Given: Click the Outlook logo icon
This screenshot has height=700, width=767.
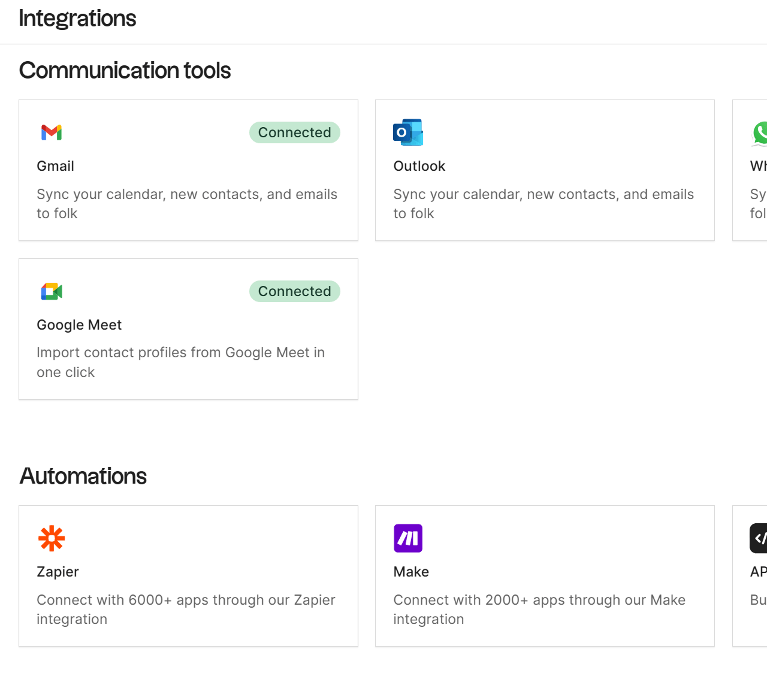Looking at the screenshot, I should point(408,132).
